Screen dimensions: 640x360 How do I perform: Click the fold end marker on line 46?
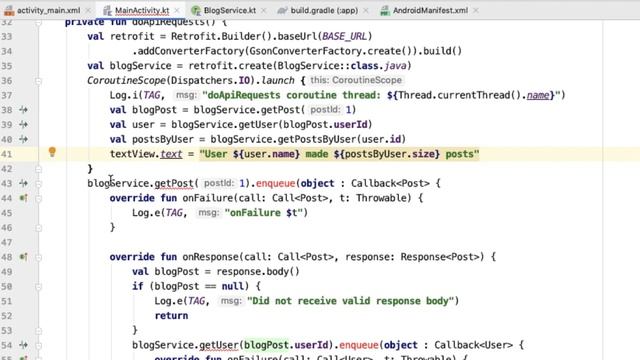coord(38,227)
